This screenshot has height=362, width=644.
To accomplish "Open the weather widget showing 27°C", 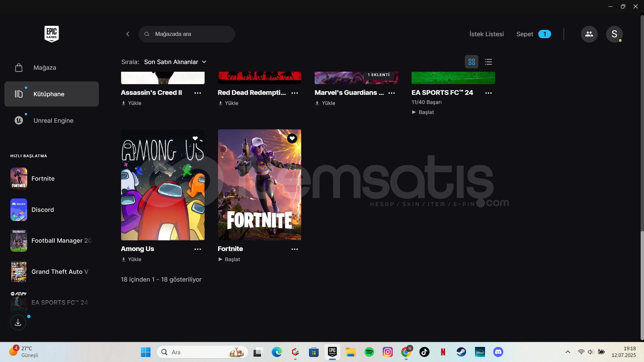I will 24,352.
